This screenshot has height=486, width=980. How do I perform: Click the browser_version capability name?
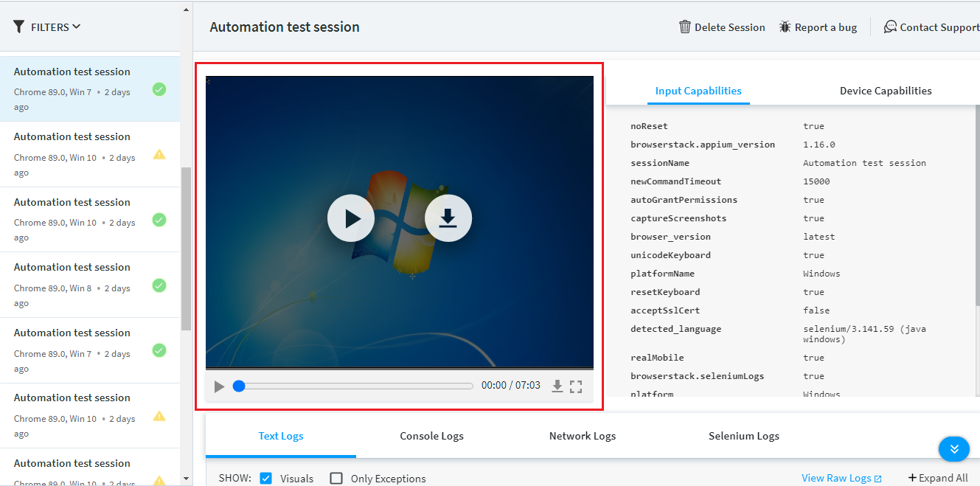click(671, 237)
